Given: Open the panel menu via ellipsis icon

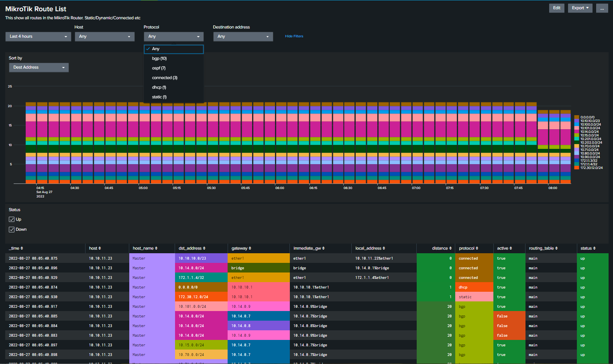Looking at the screenshot, I should (602, 8).
